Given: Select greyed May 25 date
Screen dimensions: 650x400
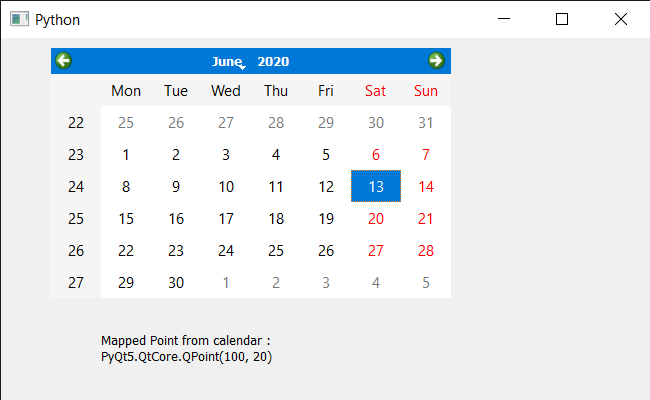Looking at the screenshot, I should [126, 122].
